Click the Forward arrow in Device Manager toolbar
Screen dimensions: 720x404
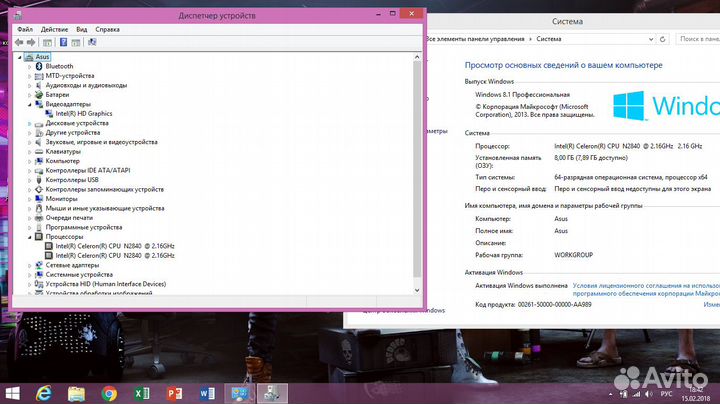(x=31, y=42)
